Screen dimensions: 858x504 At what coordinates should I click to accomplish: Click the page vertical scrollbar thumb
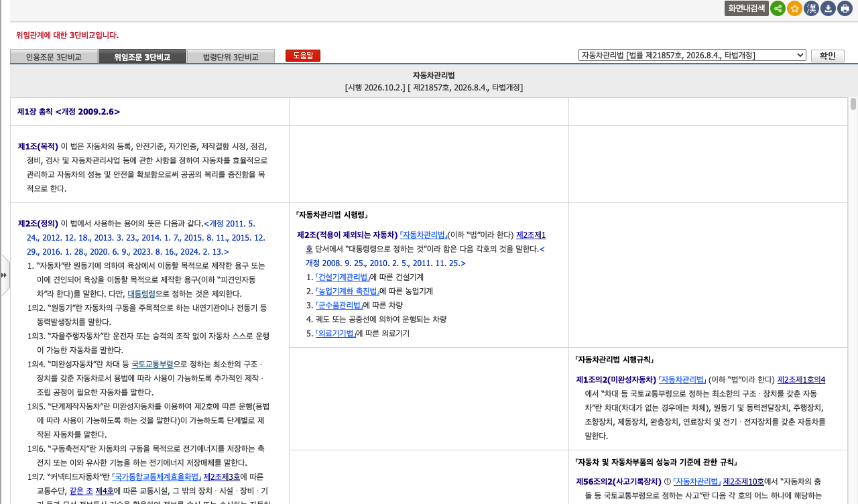pos(853,104)
